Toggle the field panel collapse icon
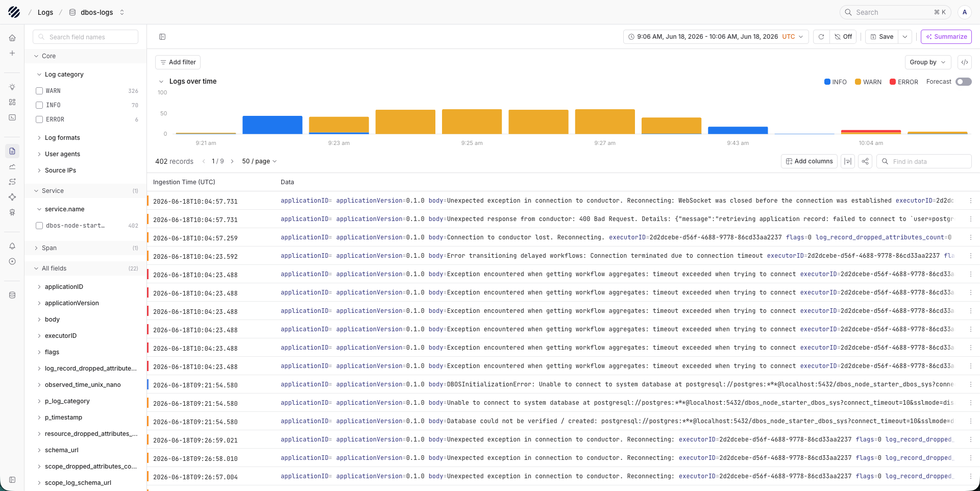 coord(162,37)
